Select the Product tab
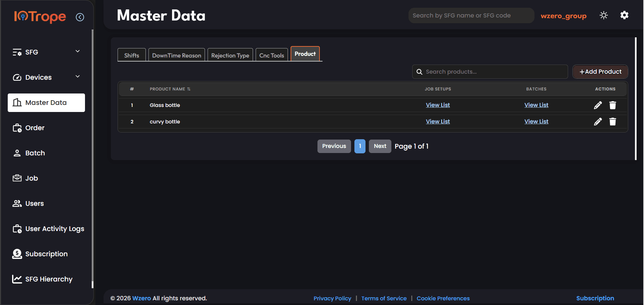 coord(305,54)
